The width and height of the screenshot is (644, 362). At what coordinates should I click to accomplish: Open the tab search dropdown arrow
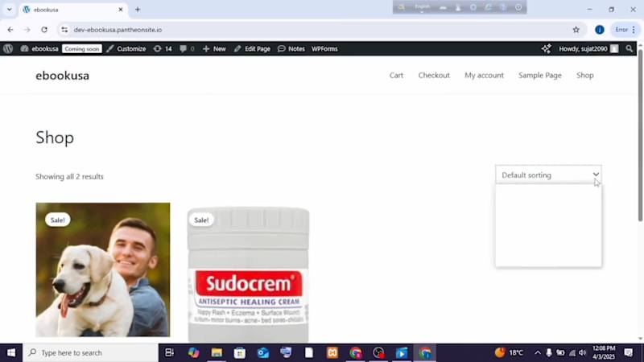tap(9, 10)
